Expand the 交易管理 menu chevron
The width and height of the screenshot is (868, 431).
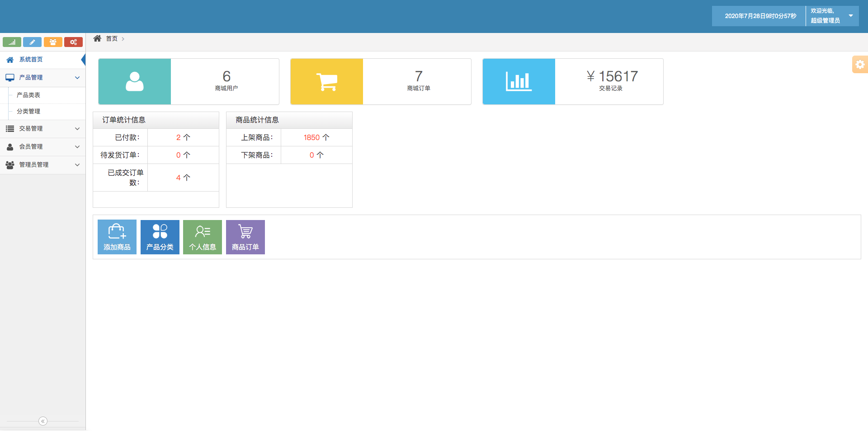point(77,129)
